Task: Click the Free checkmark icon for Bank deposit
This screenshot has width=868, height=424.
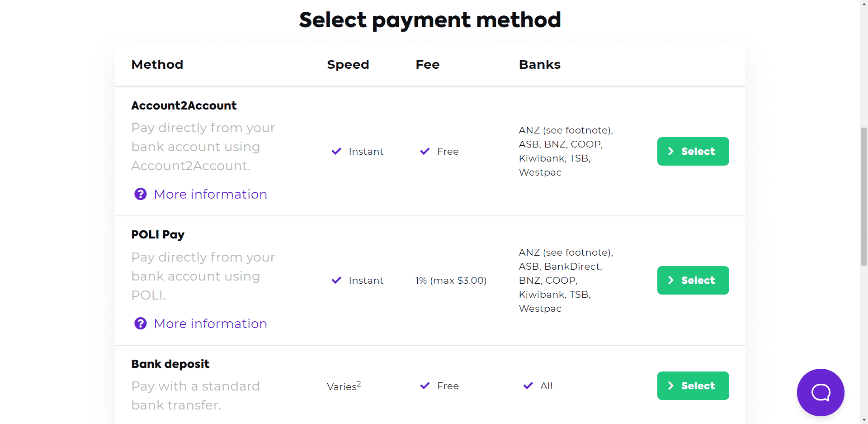Action: tap(425, 386)
